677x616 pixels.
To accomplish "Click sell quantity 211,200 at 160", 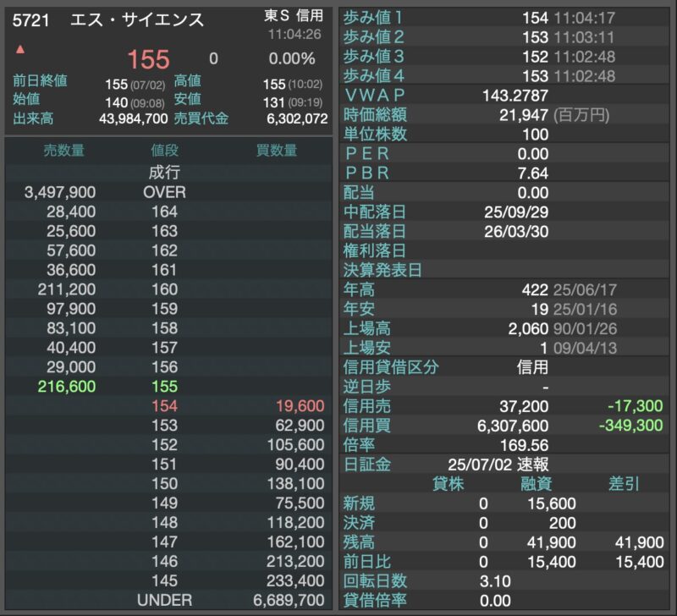I will [x=67, y=289].
